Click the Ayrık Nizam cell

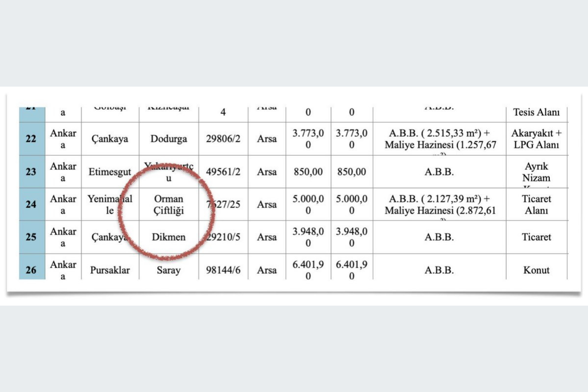(536, 172)
